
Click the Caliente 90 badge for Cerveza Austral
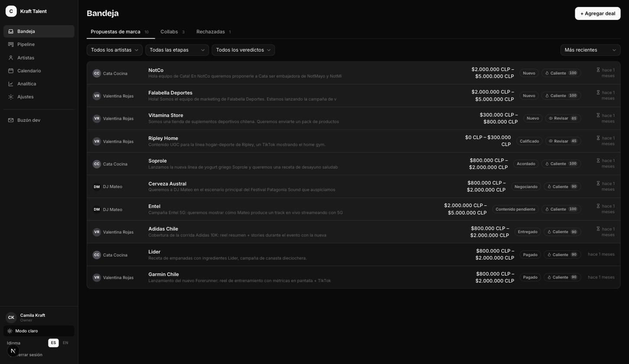coord(562,187)
